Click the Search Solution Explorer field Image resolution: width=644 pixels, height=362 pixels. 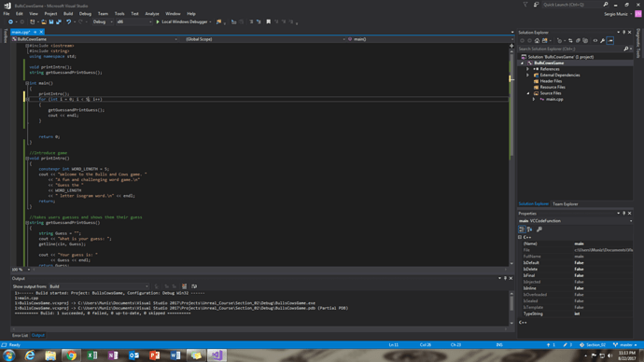[570, 49]
